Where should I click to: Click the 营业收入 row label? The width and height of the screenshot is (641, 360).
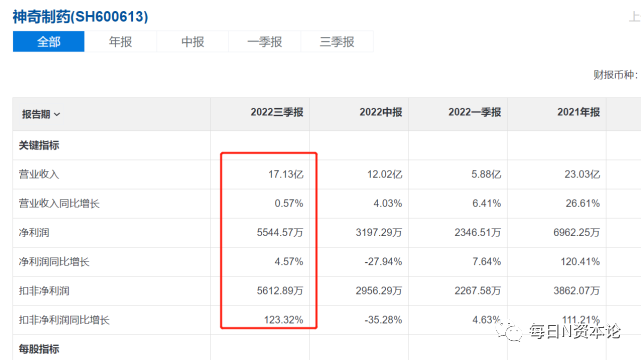click(39, 174)
